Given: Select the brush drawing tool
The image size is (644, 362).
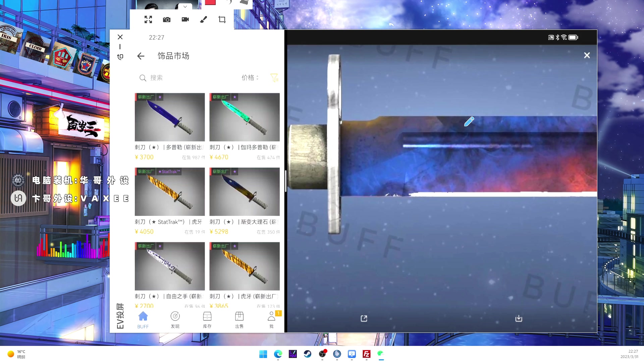Looking at the screenshot, I should click(x=204, y=19).
